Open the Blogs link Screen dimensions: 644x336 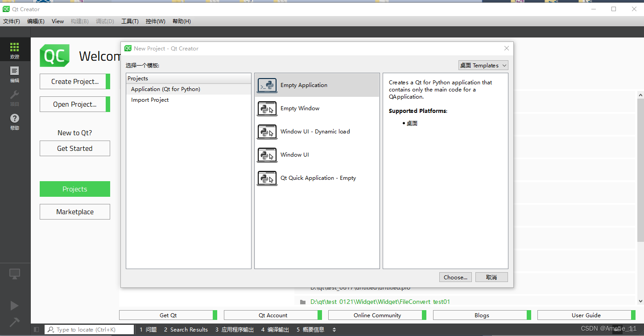482,315
